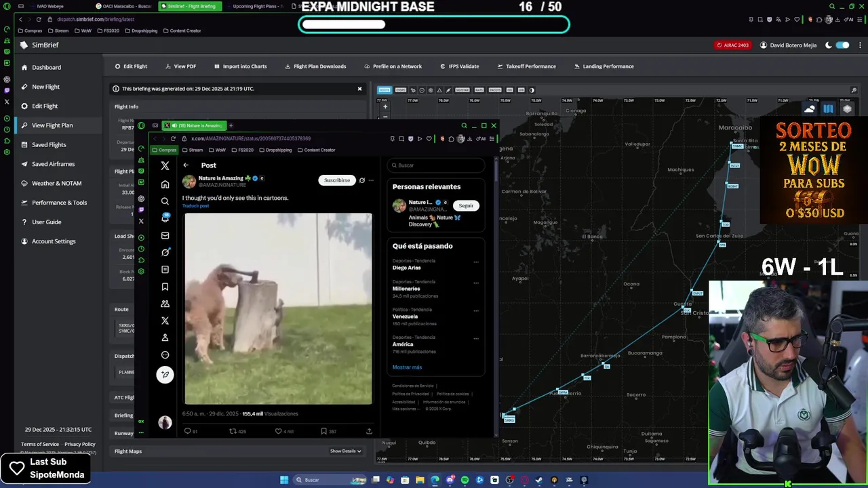Toggle NATS tracks on map
868x488 pixels.
(x=479, y=90)
